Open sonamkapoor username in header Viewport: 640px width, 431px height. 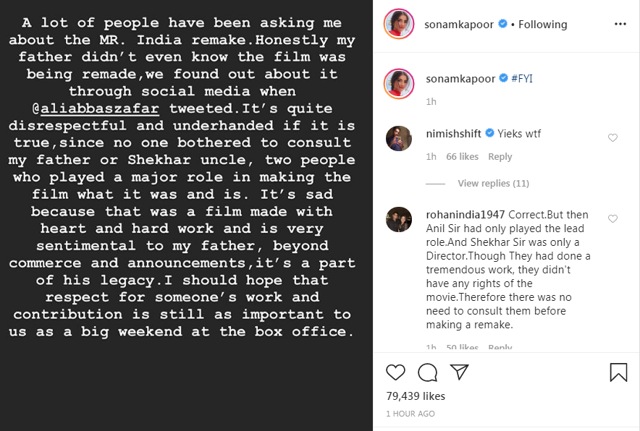(459, 24)
